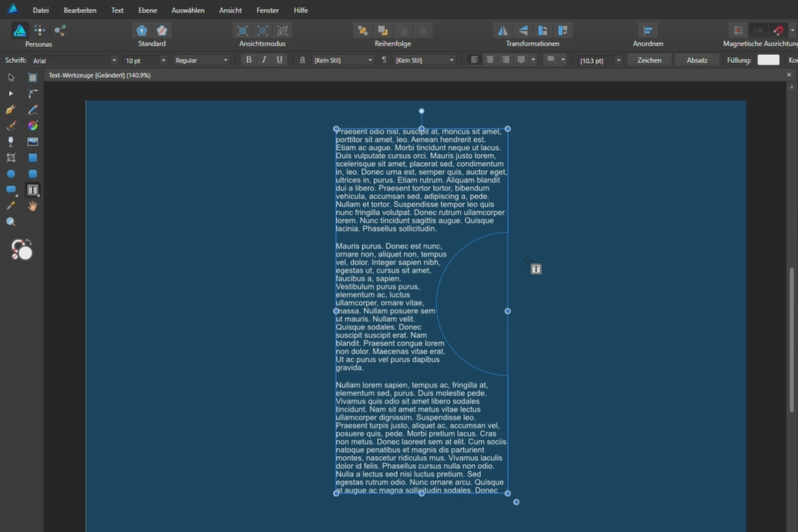Toggle the magnetic snapping magnet

point(778,31)
